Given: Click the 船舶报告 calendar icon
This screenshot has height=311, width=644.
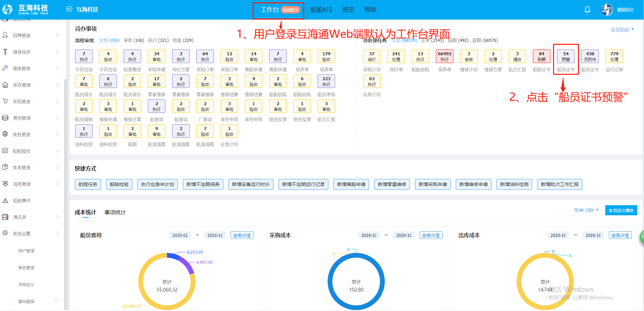Looking at the screenshot, I should coord(5,151).
